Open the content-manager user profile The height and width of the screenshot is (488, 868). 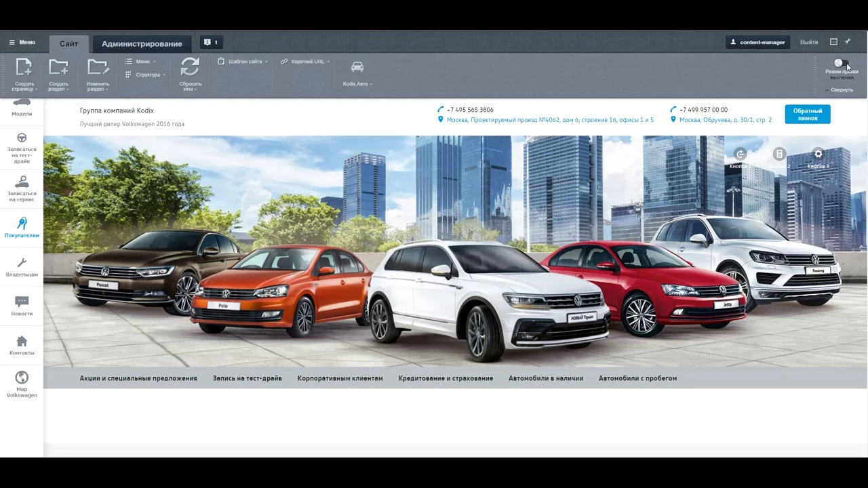757,42
